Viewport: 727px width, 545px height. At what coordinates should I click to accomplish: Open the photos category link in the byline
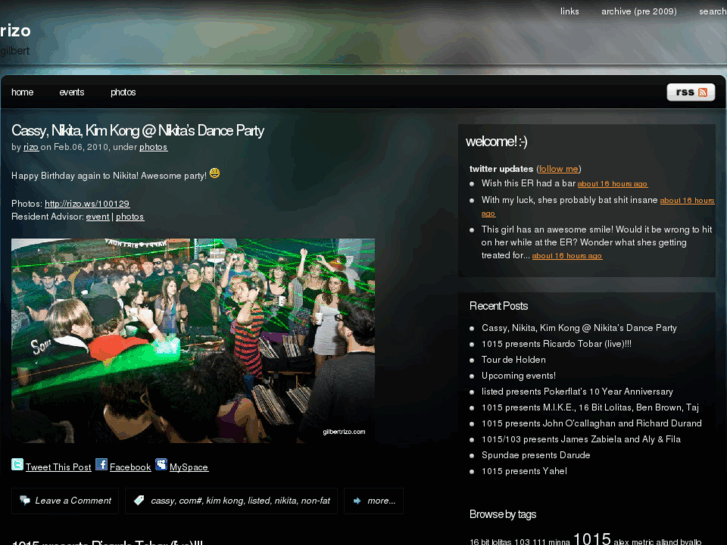(x=153, y=147)
